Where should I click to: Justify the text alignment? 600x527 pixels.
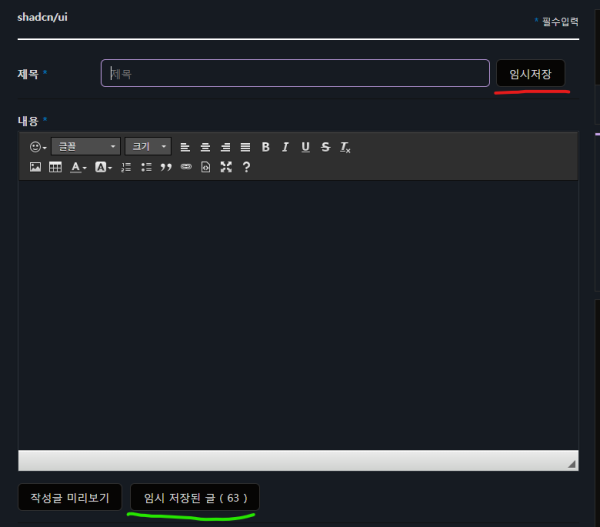tap(245, 147)
